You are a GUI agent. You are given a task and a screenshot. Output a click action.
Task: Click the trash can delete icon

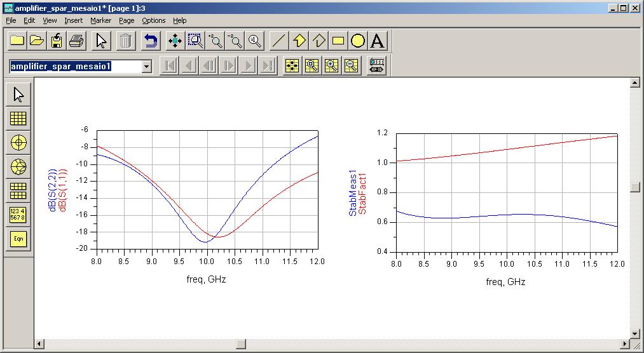(126, 41)
